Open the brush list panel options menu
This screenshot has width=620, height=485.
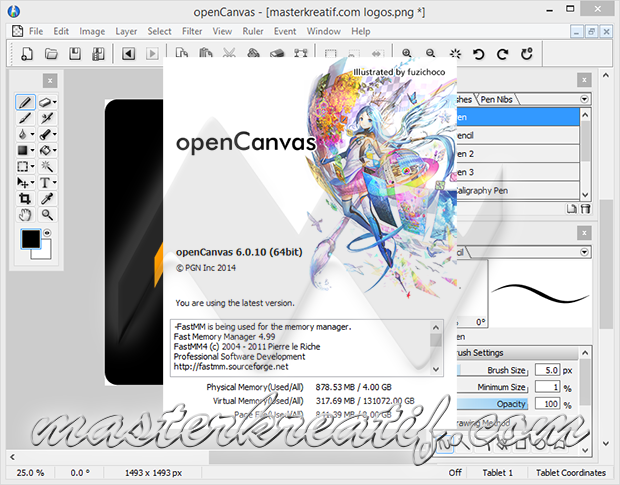click(584, 99)
